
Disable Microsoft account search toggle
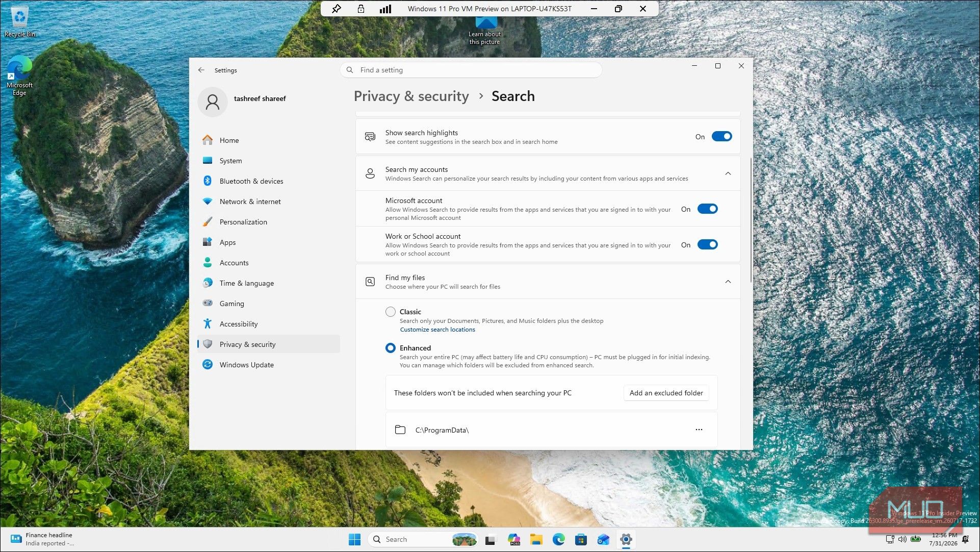[x=708, y=209]
